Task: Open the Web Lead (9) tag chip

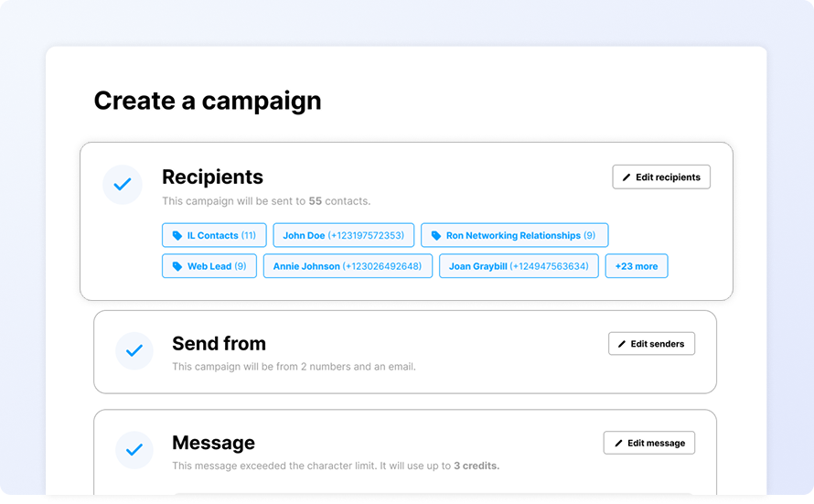Action: pyautogui.click(x=209, y=266)
